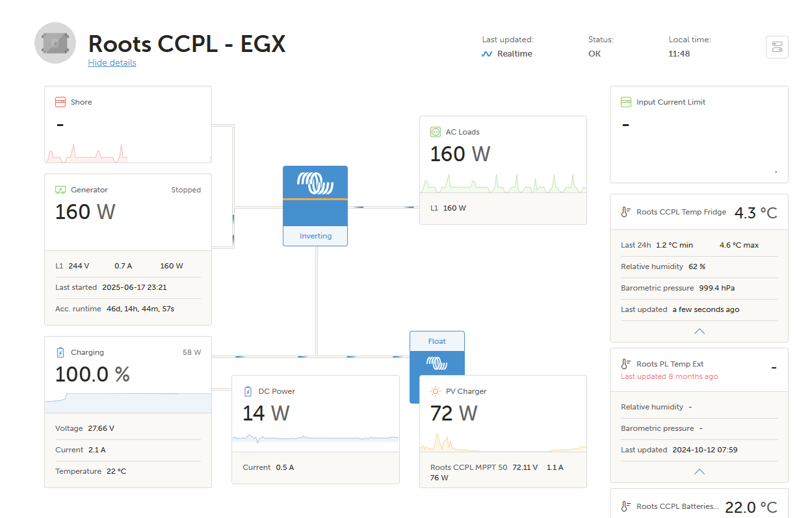Click the Generator Stopped status text

tap(186, 190)
